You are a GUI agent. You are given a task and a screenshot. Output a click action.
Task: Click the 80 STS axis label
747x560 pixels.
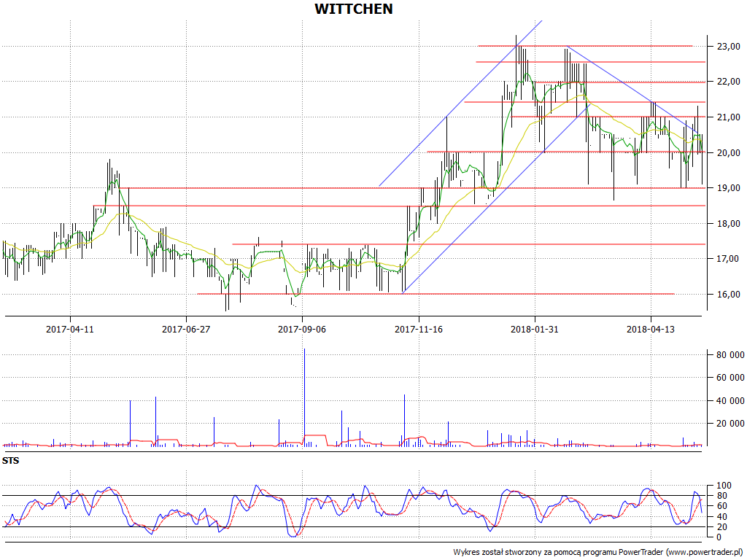pyautogui.click(x=721, y=496)
